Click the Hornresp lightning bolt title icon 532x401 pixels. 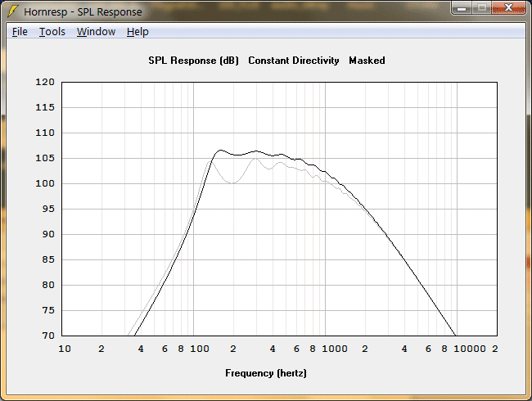(x=12, y=11)
